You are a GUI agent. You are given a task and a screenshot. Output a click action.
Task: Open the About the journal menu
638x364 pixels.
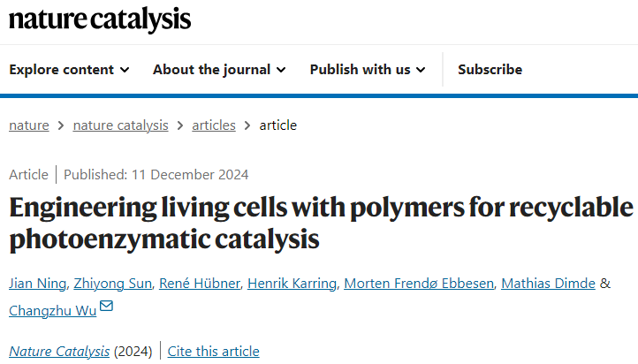219,70
